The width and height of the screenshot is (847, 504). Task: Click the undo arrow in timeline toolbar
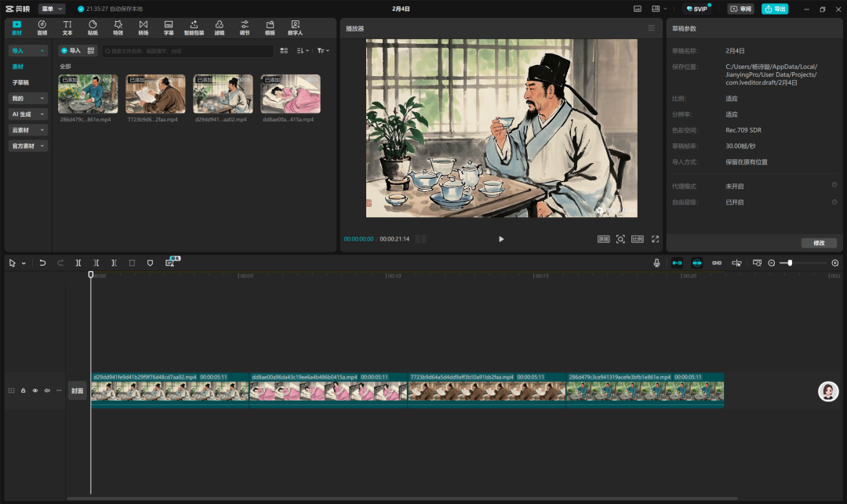[42, 263]
